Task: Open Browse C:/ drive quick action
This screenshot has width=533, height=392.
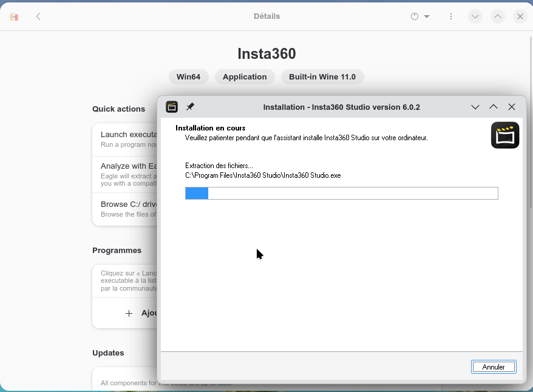Action: click(125, 209)
